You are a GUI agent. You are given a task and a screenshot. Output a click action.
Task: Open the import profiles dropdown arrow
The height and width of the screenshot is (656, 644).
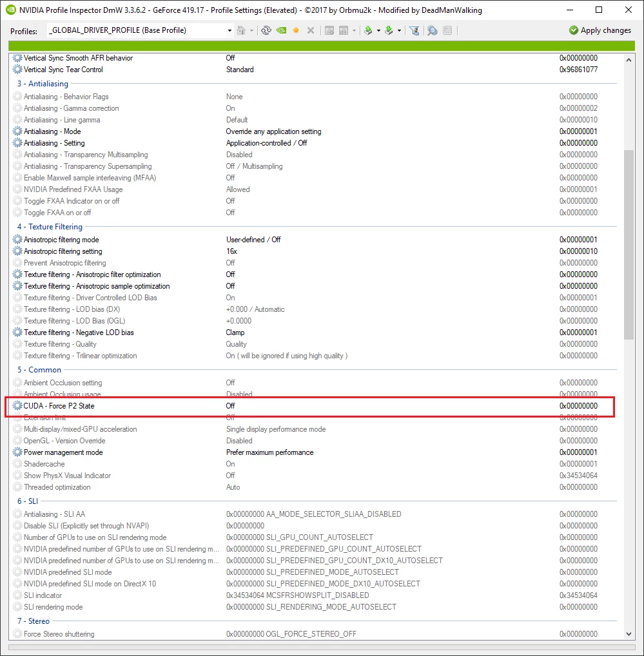pyautogui.click(x=399, y=30)
